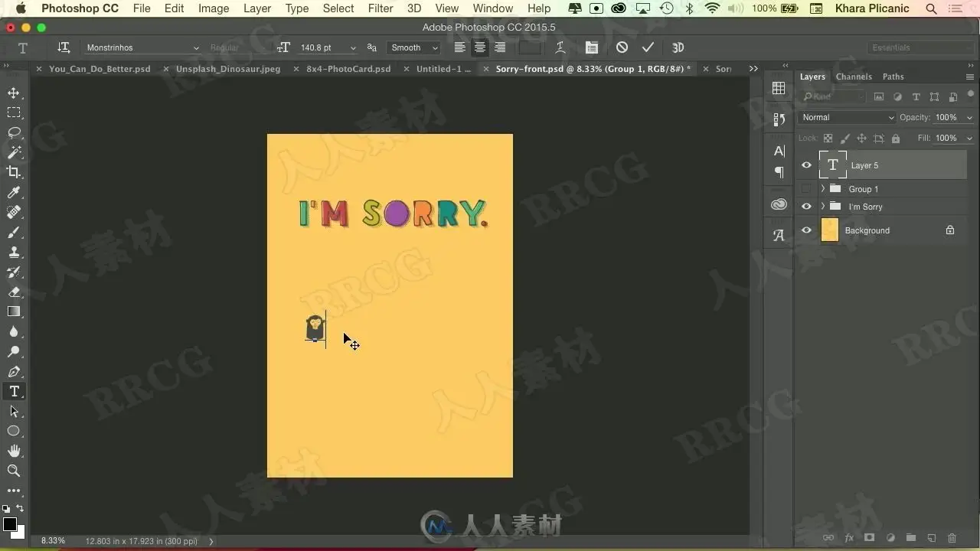This screenshot has height=551, width=980.
Task: Open macOS Spotlight search
Action: point(931,8)
